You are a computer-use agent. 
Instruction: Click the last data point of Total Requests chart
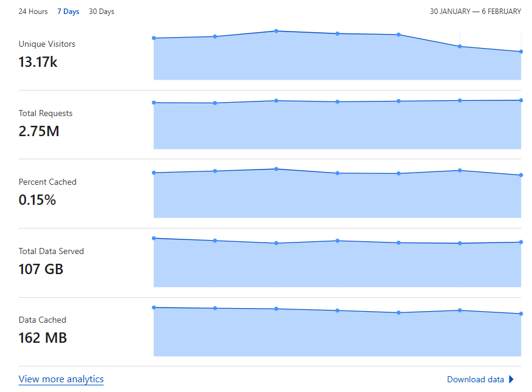coord(521,100)
